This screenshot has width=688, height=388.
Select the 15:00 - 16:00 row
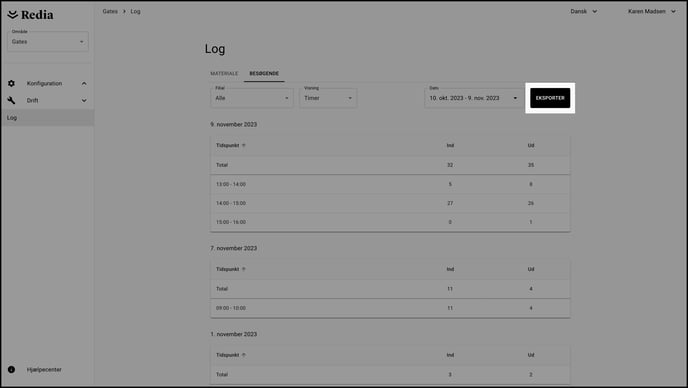[390, 222]
